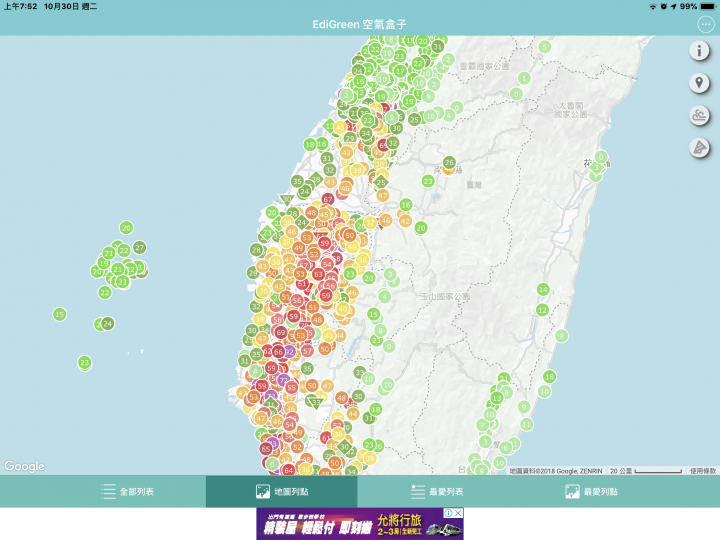This screenshot has height=540, width=720.
Task: Select the red 63 sensor marker
Action: (x=318, y=275)
